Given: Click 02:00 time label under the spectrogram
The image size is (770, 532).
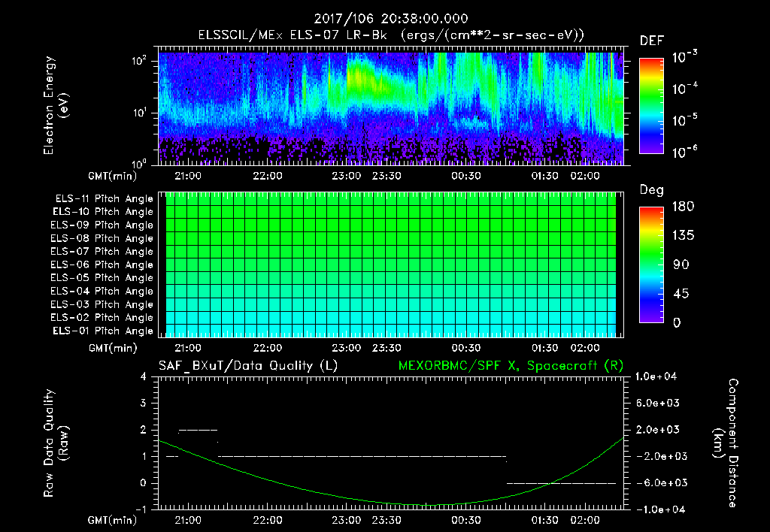Looking at the screenshot, I should (585, 176).
